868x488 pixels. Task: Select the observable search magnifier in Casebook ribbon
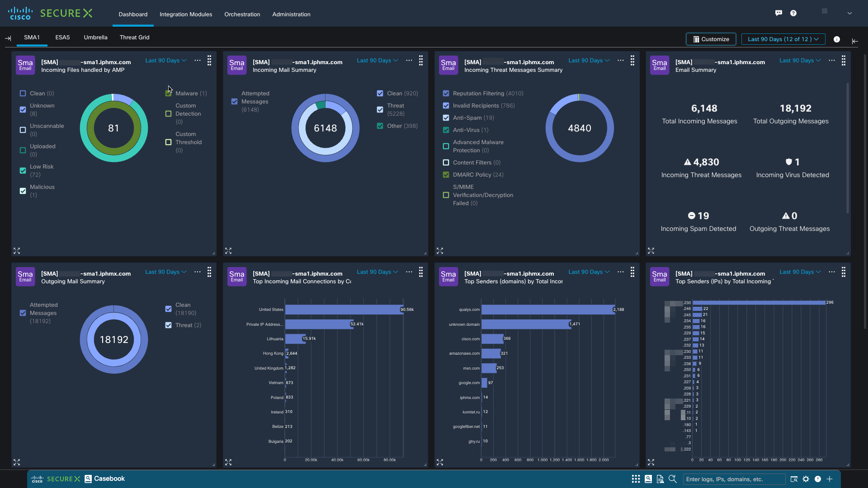point(673,479)
